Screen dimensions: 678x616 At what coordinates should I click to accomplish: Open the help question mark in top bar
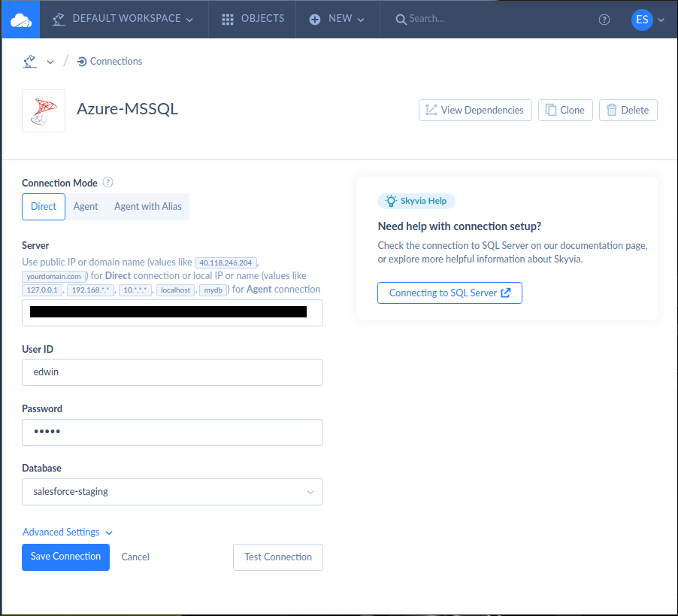[x=604, y=20]
